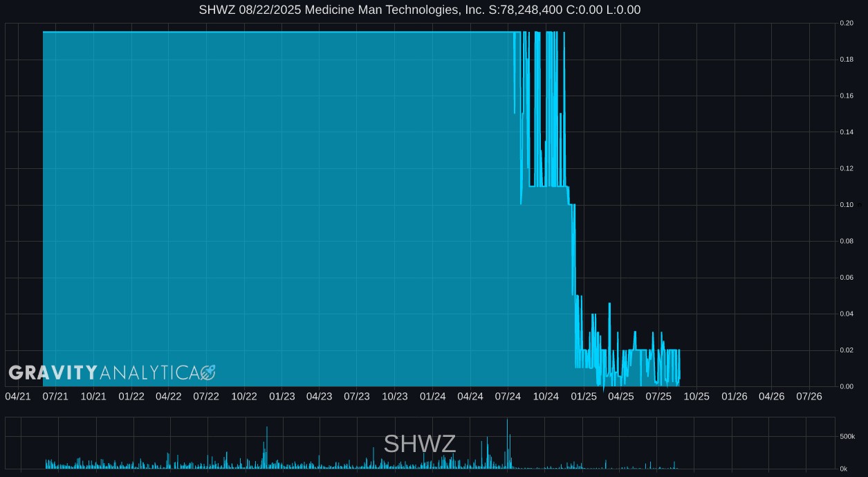Viewport: 868px width, 477px height.
Task: Pick the 10/23 date axis label
Action: click(x=395, y=396)
